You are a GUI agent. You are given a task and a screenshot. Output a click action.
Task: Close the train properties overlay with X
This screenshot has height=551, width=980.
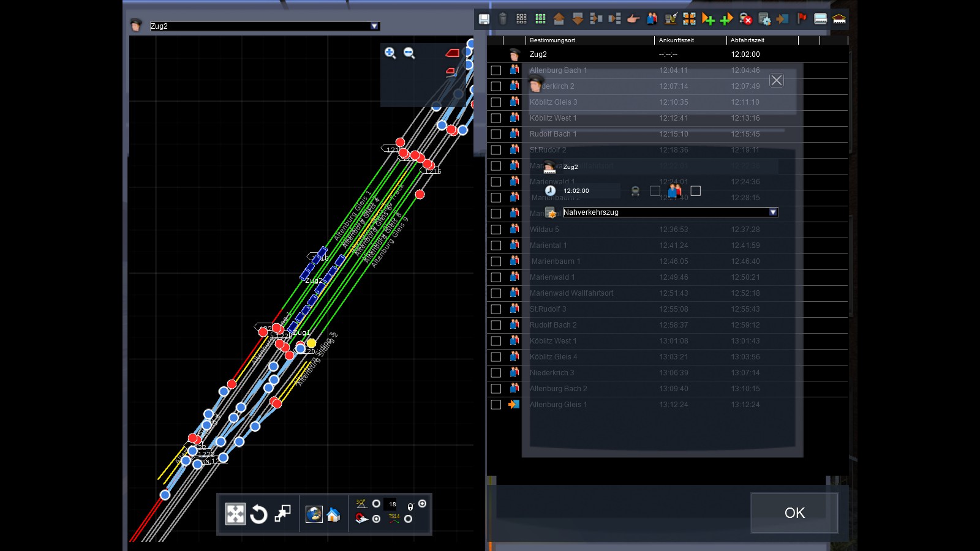tap(777, 81)
